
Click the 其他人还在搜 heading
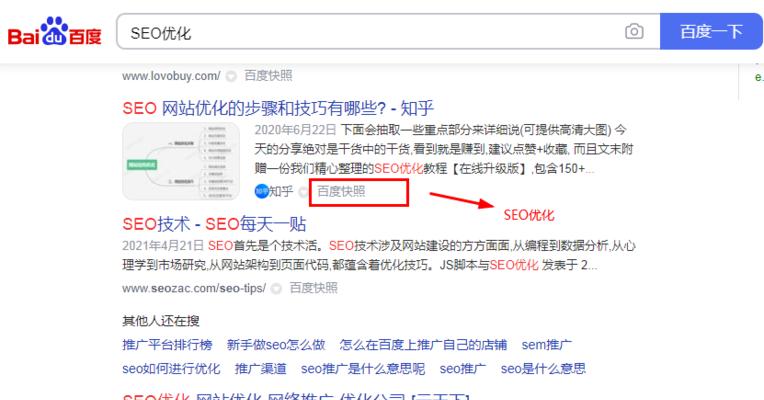[x=161, y=321]
